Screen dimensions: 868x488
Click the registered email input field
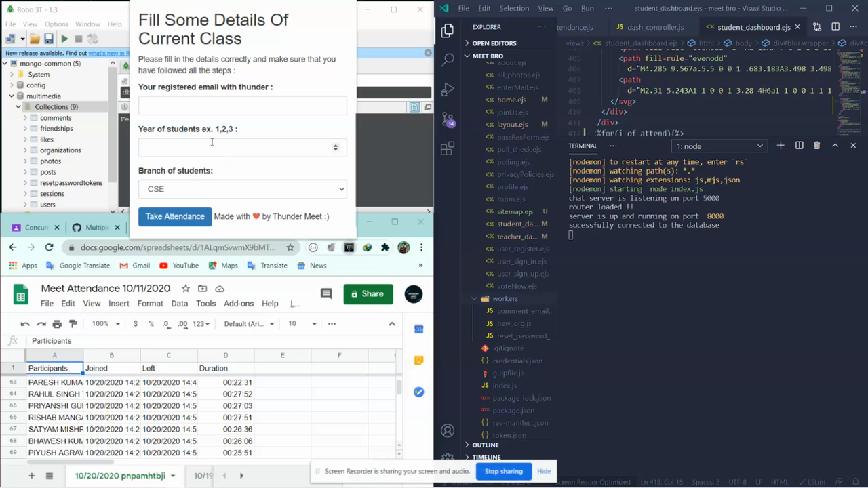click(242, 105)
